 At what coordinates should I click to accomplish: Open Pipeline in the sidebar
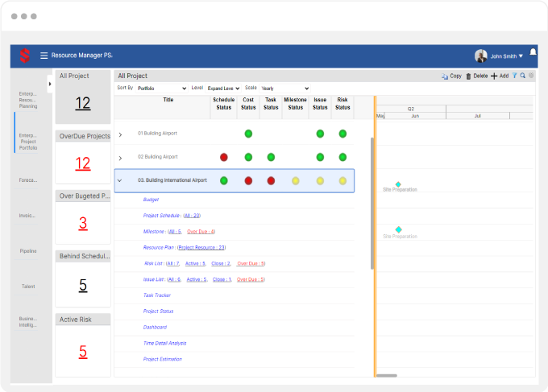pyautogui.click(x=28, y=251)
